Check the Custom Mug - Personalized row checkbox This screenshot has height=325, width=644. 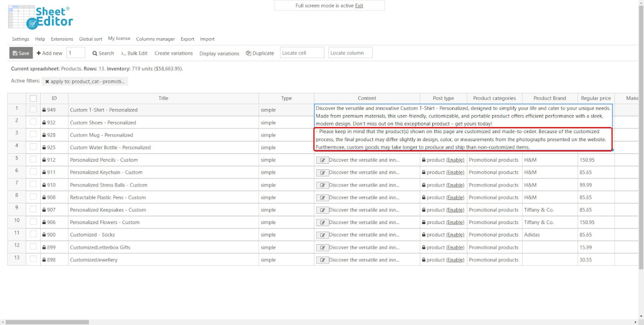33,135
